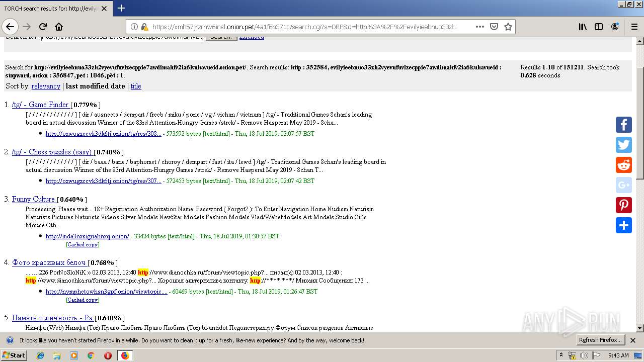
Task: Open more sharing options plus icon
Action: [x=624, y=225]
